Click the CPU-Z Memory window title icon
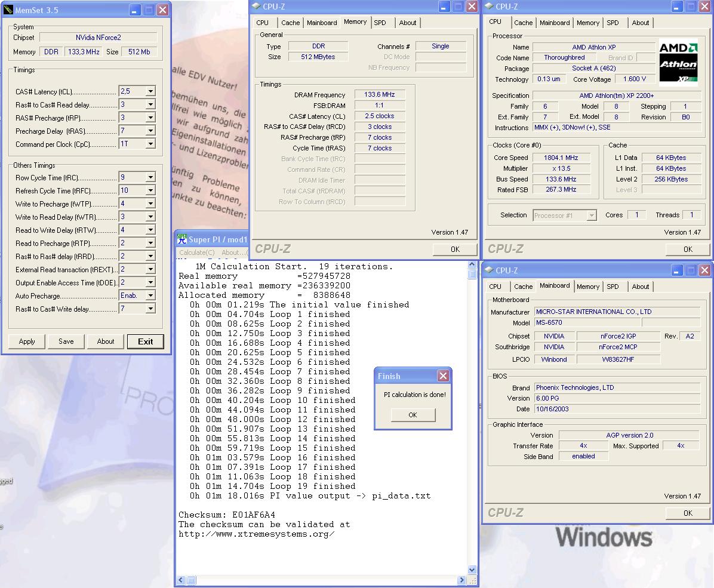This screenshot has height=588, width=714. (x=256, y=6)
